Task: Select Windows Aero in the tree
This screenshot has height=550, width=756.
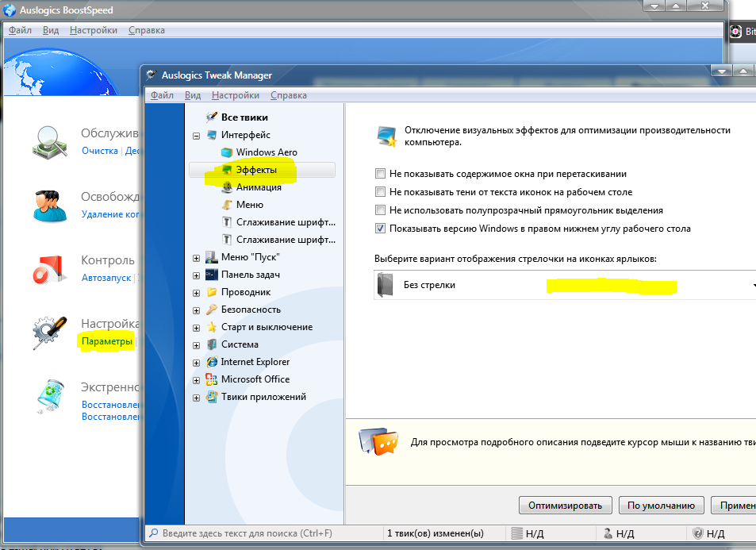Action: (x=267, y=152)
